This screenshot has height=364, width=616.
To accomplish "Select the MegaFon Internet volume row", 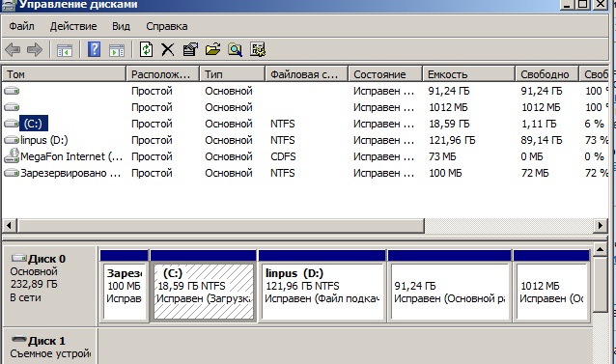I will 305,156.
